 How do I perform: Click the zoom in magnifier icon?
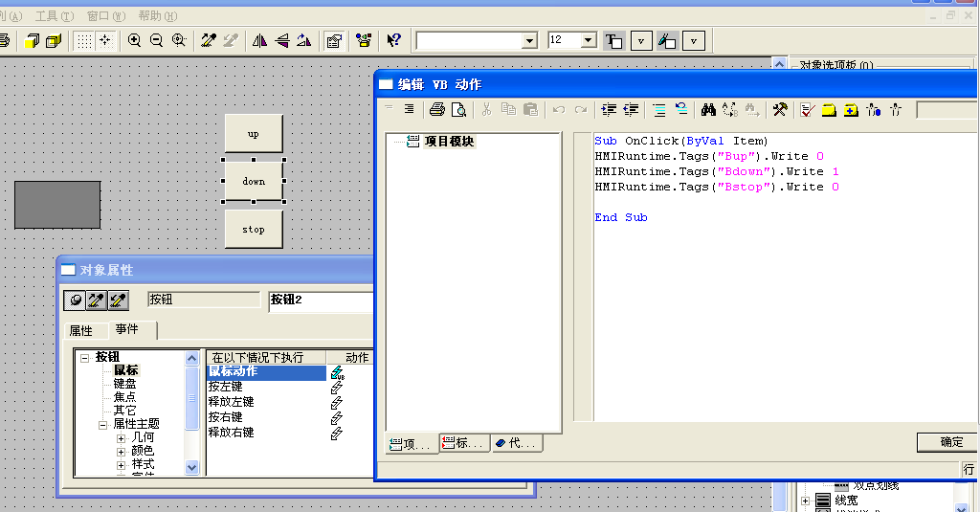coord(135,40)
